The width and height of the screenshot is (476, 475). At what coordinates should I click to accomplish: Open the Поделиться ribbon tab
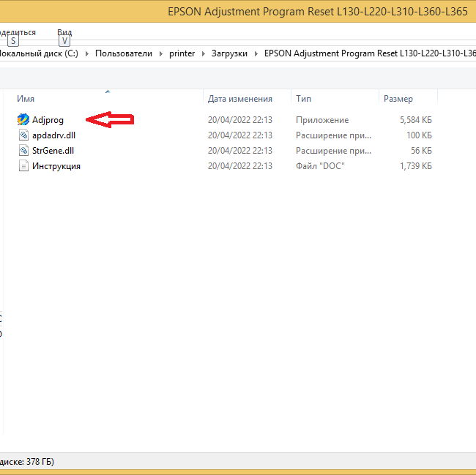coord(18,32)
